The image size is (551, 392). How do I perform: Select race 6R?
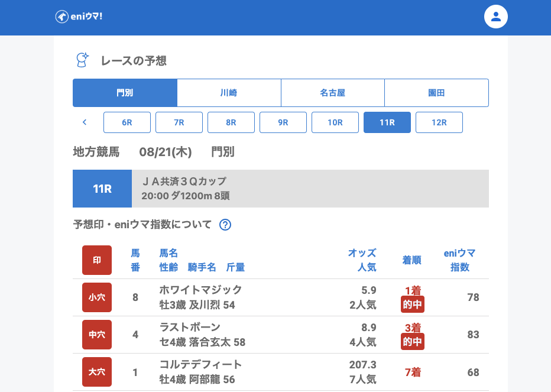(x=127, y=122)
